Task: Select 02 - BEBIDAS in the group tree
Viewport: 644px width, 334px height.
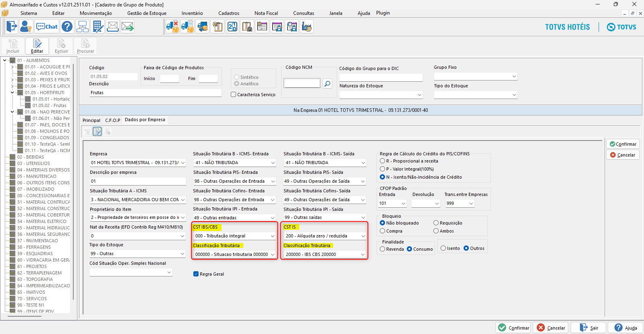Action: (x=31, y=157)
